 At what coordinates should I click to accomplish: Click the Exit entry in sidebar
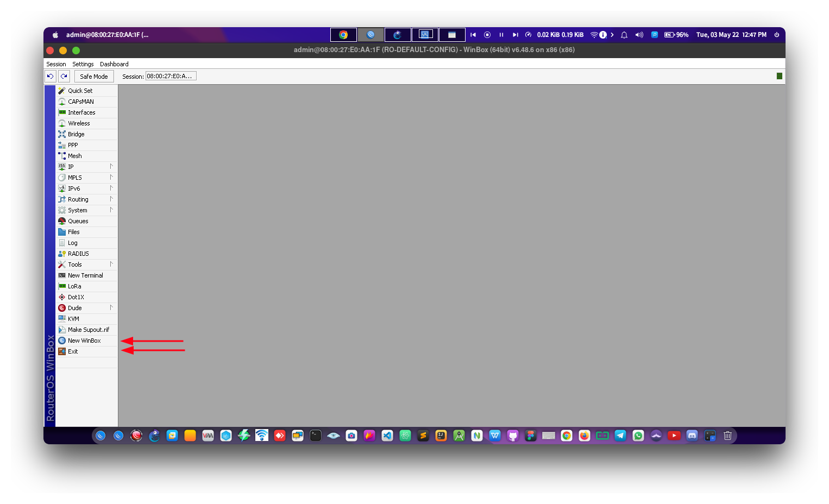coord(73,351)
